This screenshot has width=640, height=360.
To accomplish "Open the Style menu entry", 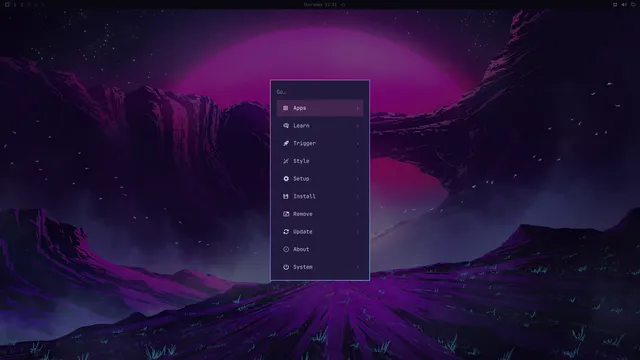I will click(320, 161).
